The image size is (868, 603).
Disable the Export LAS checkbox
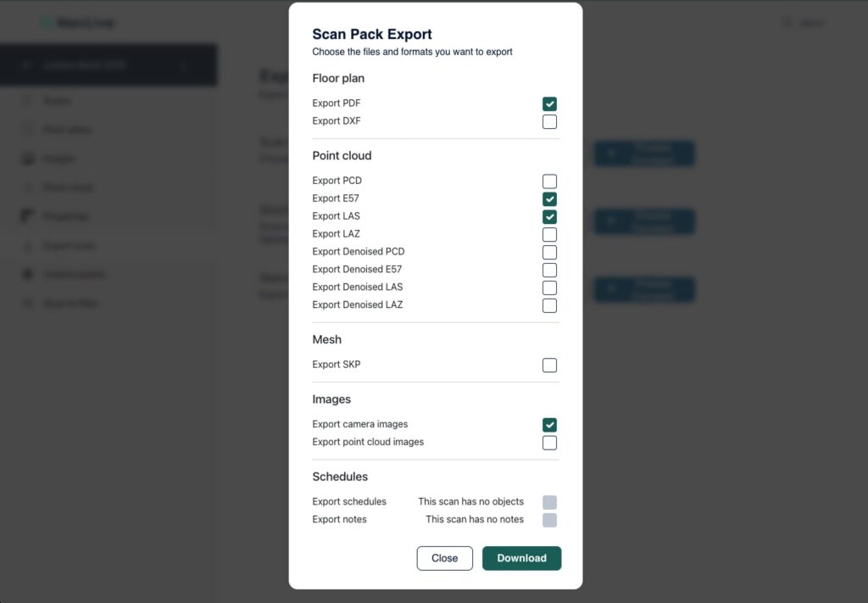pyautogui.click(x=550, y=217)
